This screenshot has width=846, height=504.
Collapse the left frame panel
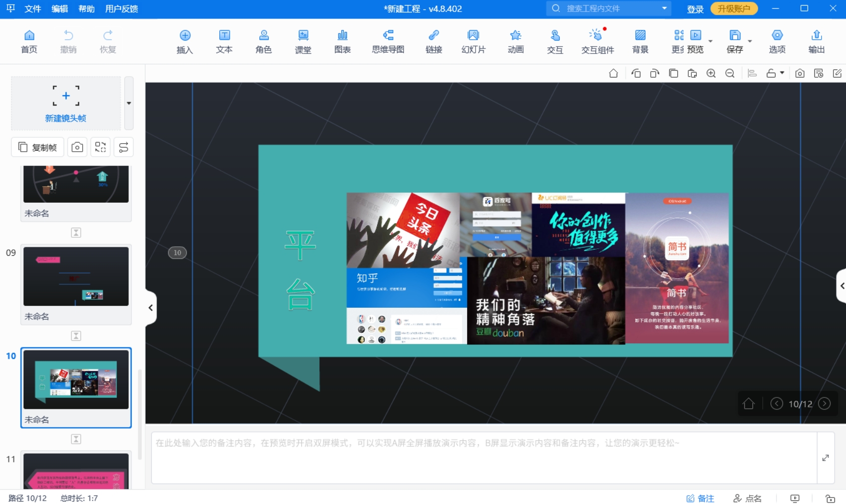point(150,308)
